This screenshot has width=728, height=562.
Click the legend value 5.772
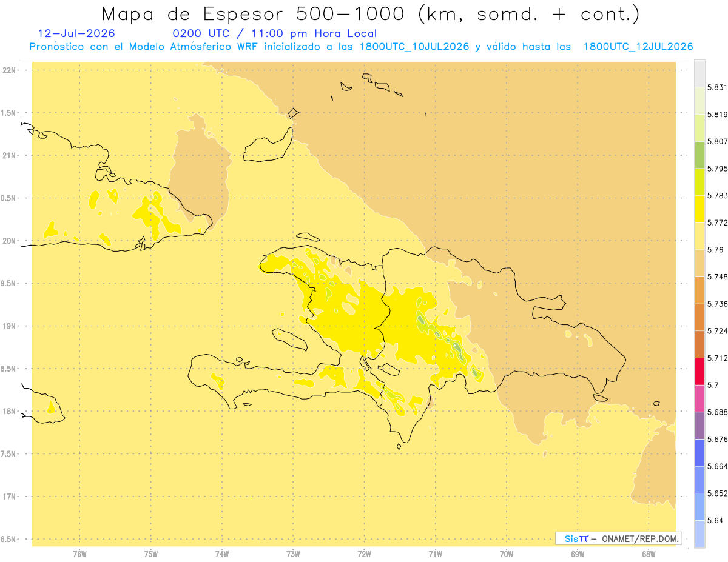718,223
